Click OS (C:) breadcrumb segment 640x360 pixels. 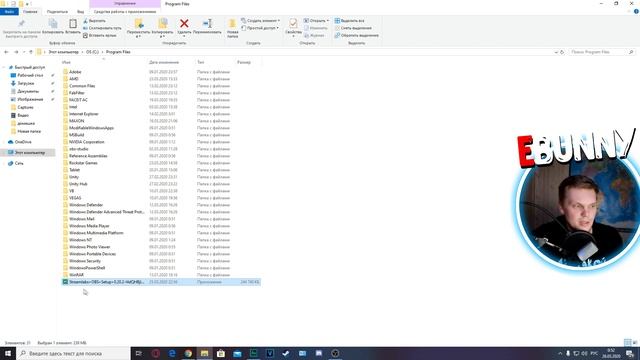tap(92, 52)
